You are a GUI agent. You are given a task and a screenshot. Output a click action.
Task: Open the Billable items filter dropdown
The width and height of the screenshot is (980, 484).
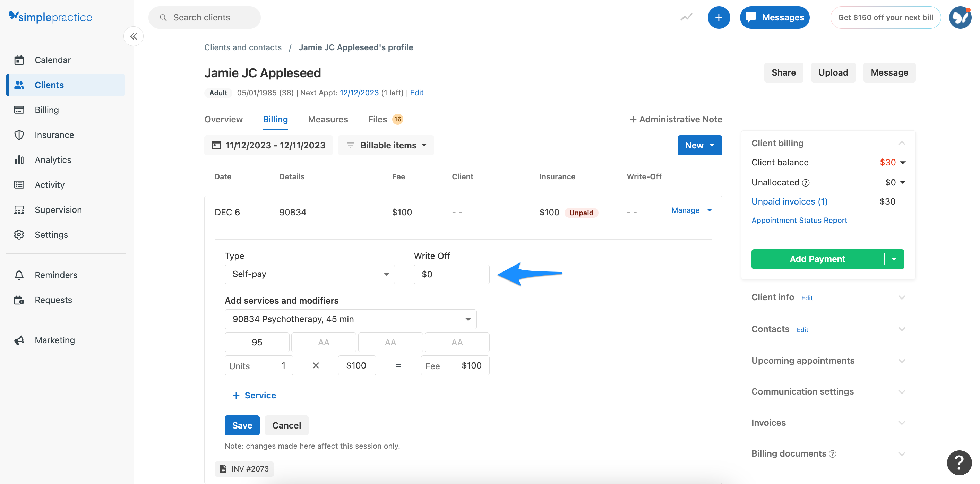(x=386, y=145)
